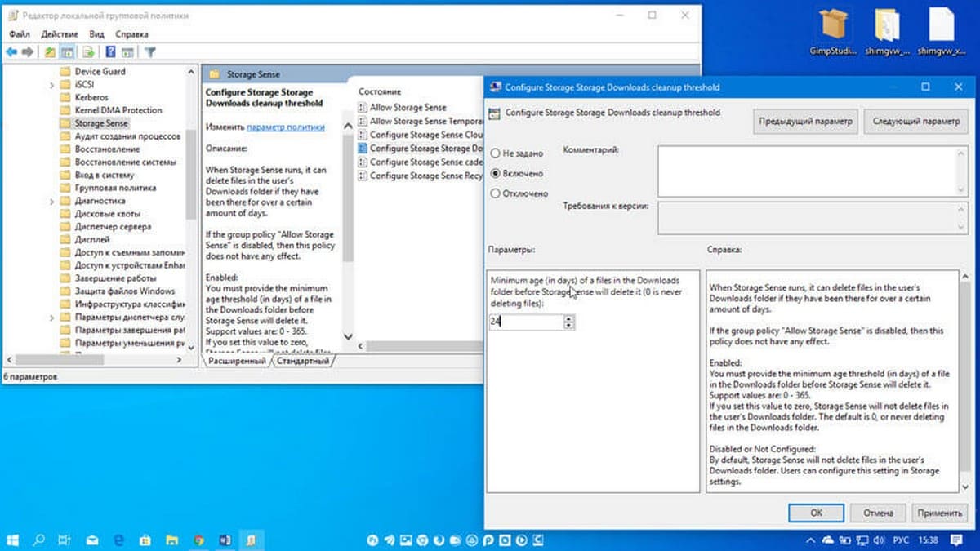Click the taskbar Search magnifier
980x551 pixels.
[38, 540]
